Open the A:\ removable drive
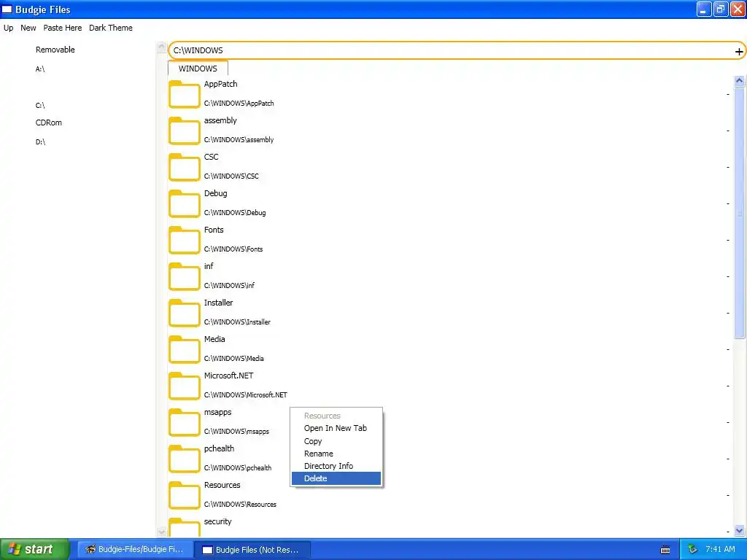This screenshot has width=747, height=560. [x=40, y=69]
